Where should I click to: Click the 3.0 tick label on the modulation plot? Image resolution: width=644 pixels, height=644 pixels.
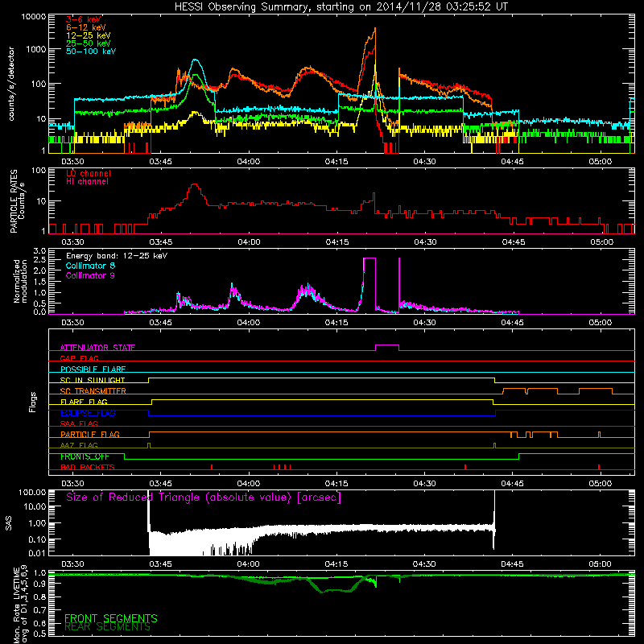(39, 251)
